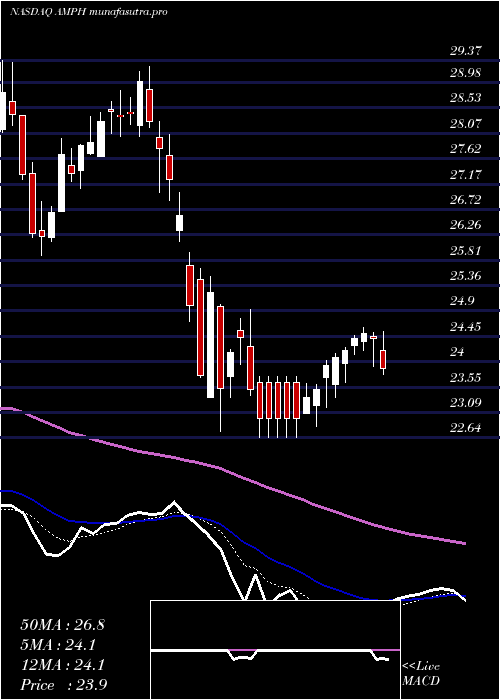Click the last red candlestick on the right
The height and width of the screenshot is (700, 500).
coord(383,359)
